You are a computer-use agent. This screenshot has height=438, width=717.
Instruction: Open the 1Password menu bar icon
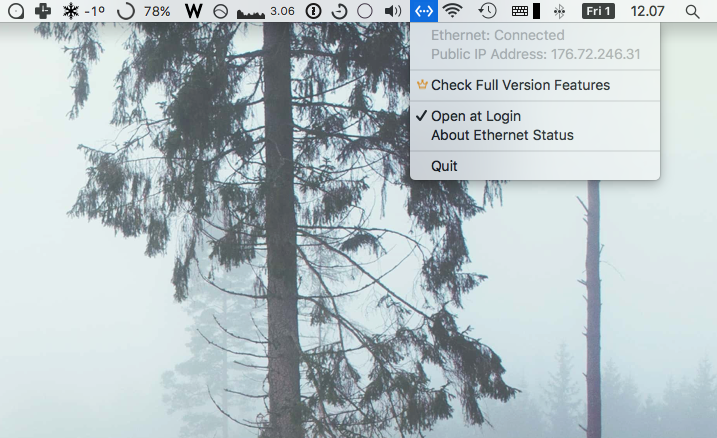coord(313,11)
